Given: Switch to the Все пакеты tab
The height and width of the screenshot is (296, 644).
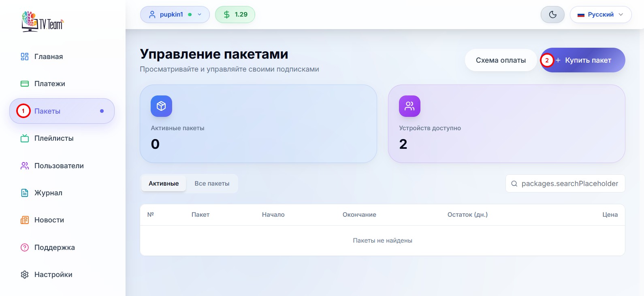Looking at the screenshot, I should (212, 184).
